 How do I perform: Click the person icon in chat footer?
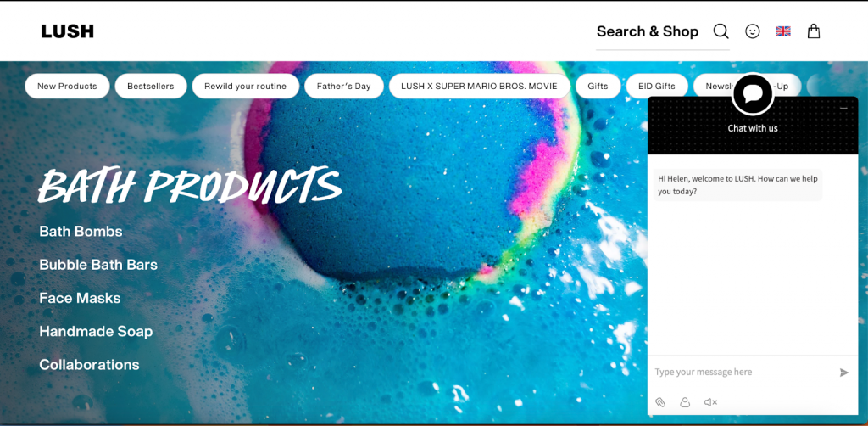tap(685, 402)
